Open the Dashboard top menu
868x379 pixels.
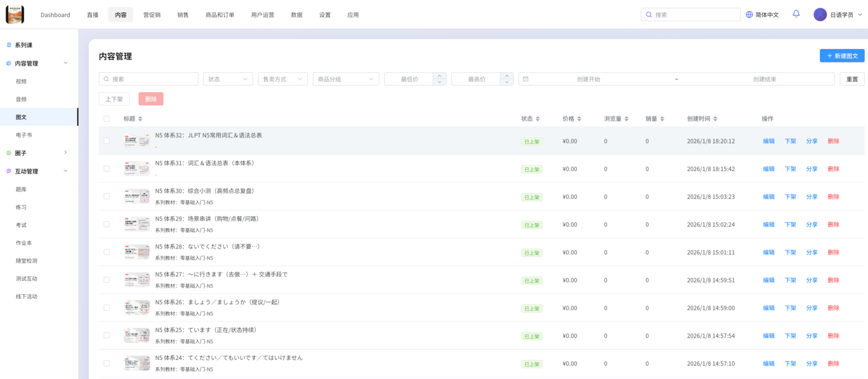pyautogui.click(x=55, y=15)
